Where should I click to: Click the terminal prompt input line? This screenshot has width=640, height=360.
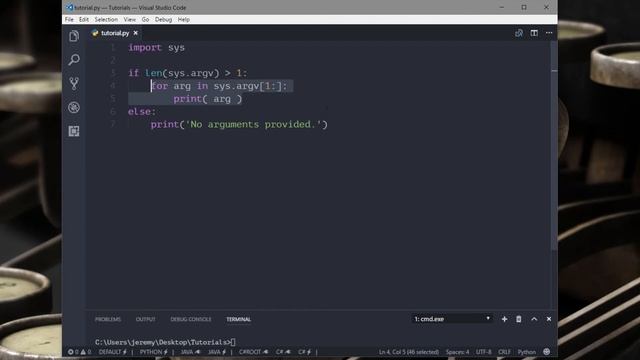[165, 342]
